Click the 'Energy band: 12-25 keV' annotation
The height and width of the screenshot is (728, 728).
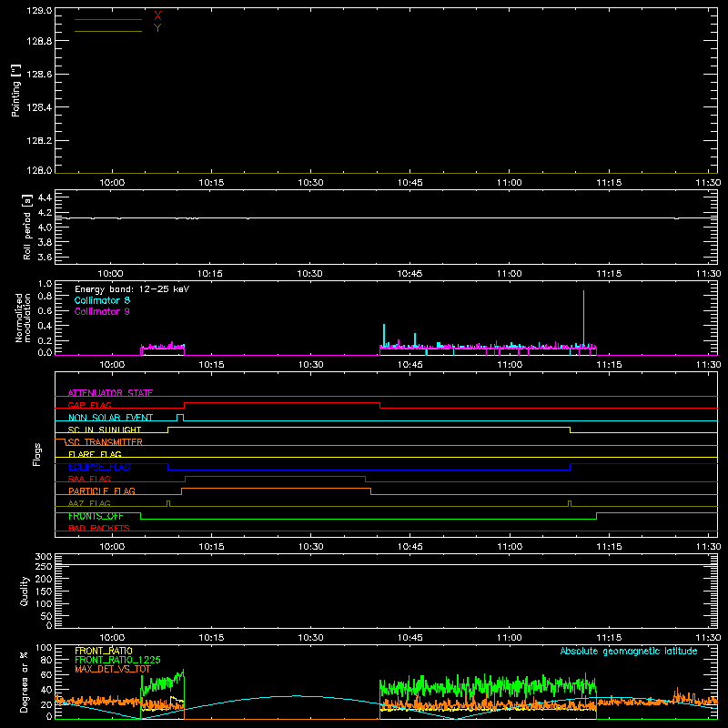point(132,289)
